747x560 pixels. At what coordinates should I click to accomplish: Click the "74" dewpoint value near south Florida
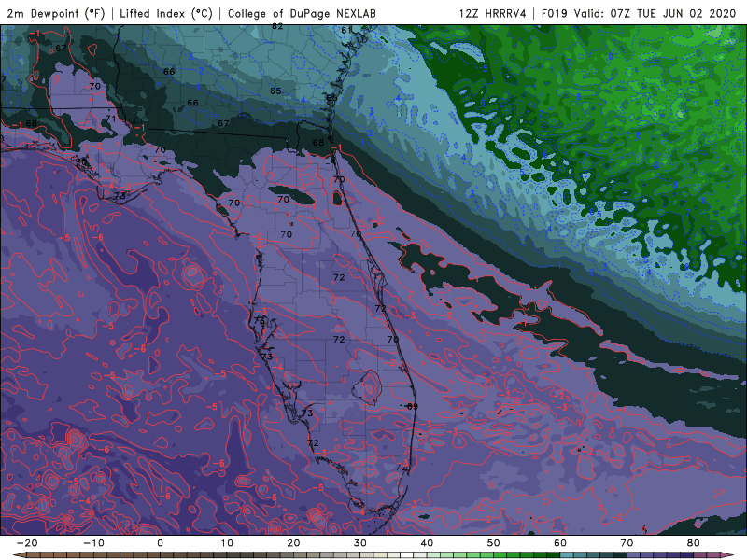point(402,469)
